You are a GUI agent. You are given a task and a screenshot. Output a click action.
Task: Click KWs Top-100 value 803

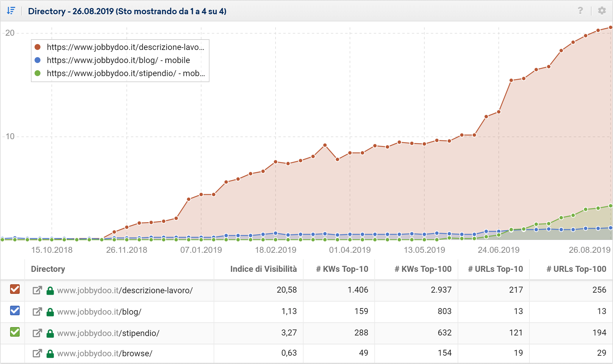click(445, 311)
